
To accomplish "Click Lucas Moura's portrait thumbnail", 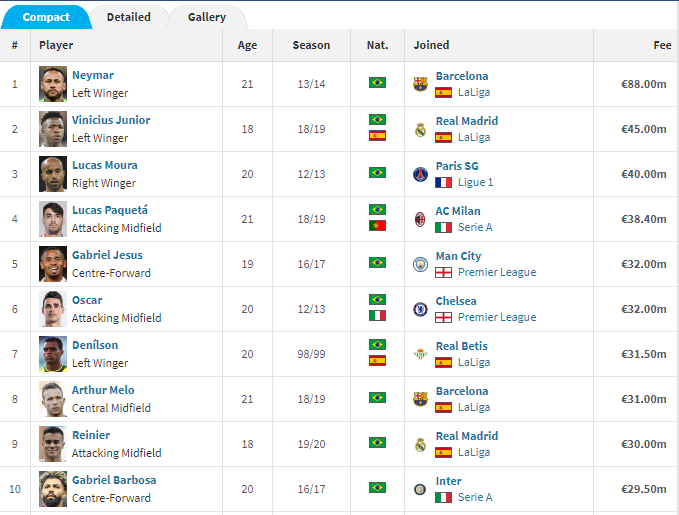I will [53, 174].
